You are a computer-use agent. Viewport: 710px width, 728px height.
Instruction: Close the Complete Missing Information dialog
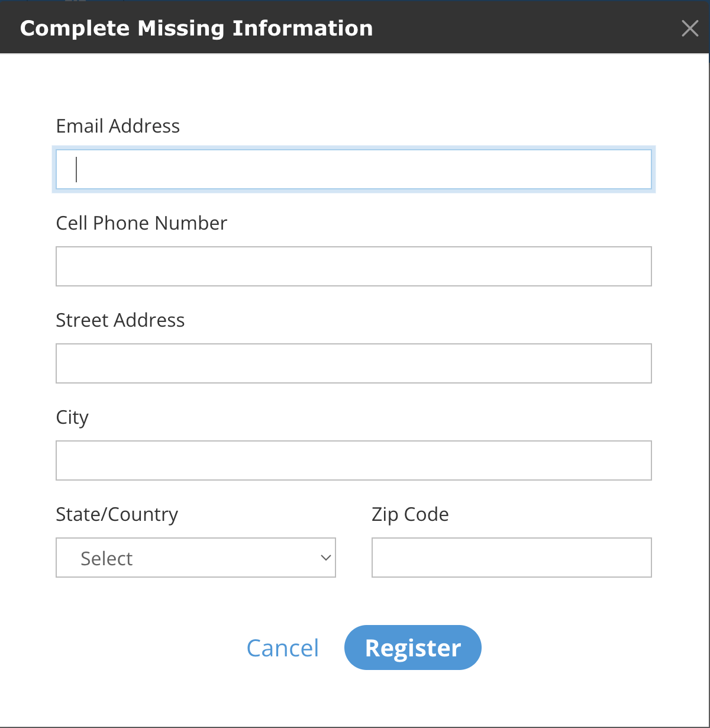(x=690, y=28)
